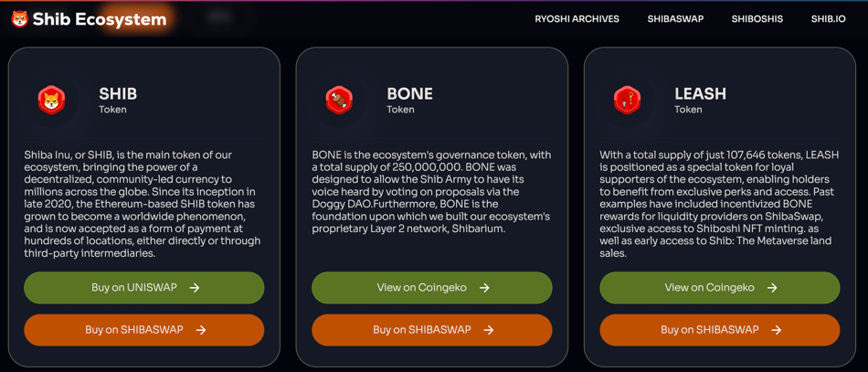Click the SHIB token icon
The width and height of the screenshot is (868, 372).
[x=51, y=100]
